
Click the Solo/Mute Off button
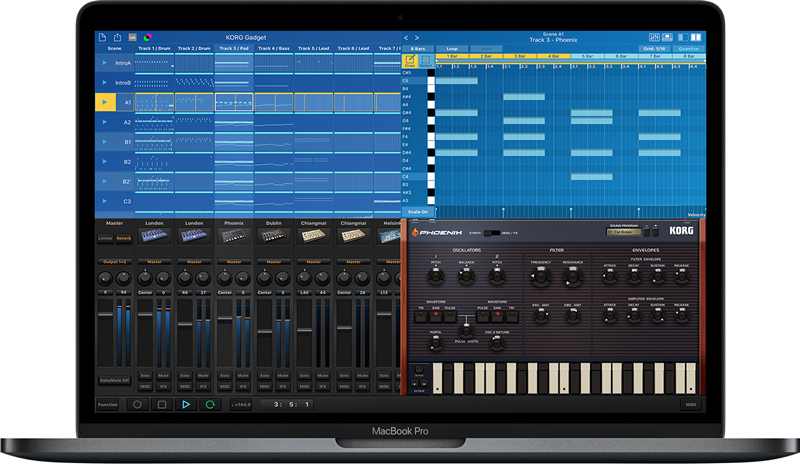point(115,380)
